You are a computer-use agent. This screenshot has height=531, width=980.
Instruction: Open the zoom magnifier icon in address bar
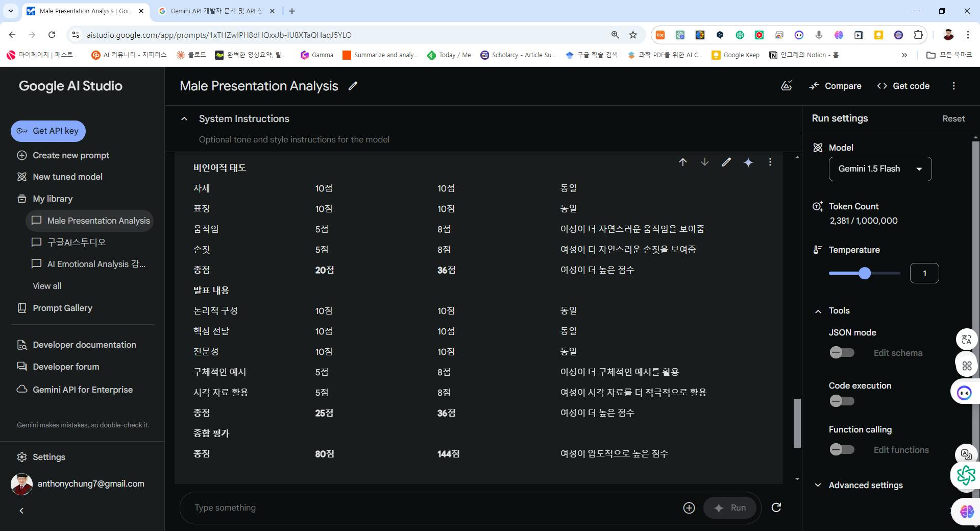(x=615, y=35)
